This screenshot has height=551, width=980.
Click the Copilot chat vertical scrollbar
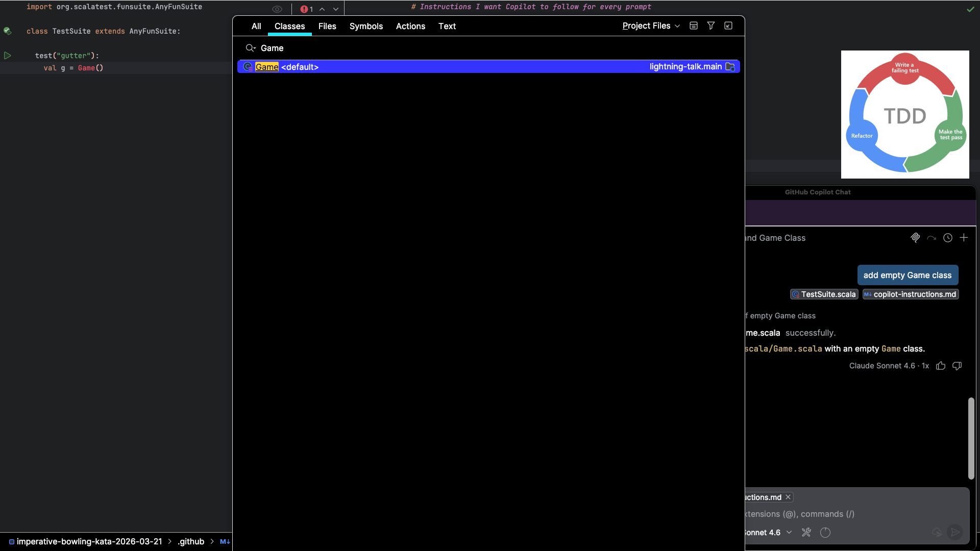point(971,439)
